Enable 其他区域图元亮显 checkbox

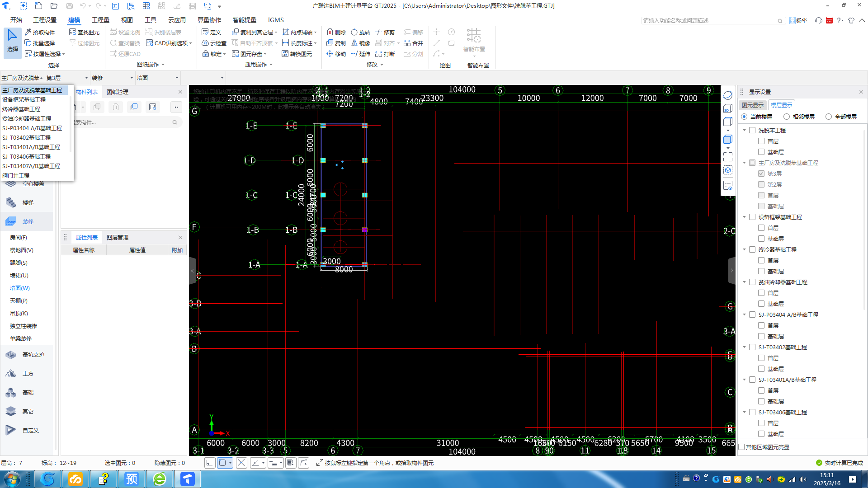coord(741,447)
